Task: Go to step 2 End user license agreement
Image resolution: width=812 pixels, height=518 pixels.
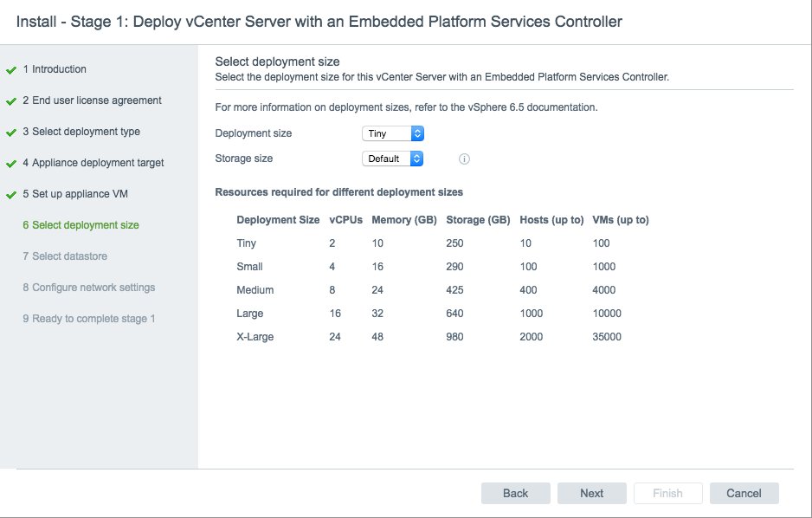Action: click(92, 100)
